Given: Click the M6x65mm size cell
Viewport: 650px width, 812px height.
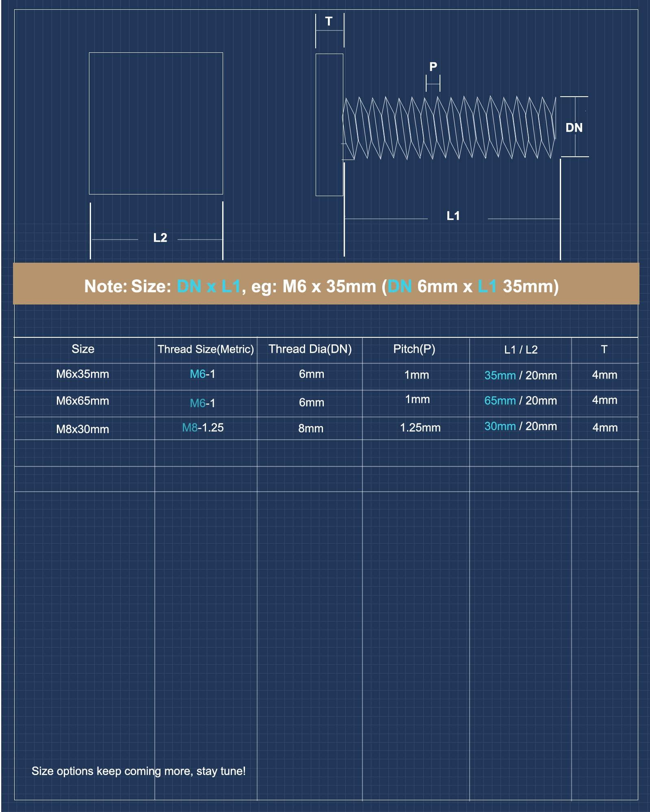Looking at the screenshot, I should [82, 401].
